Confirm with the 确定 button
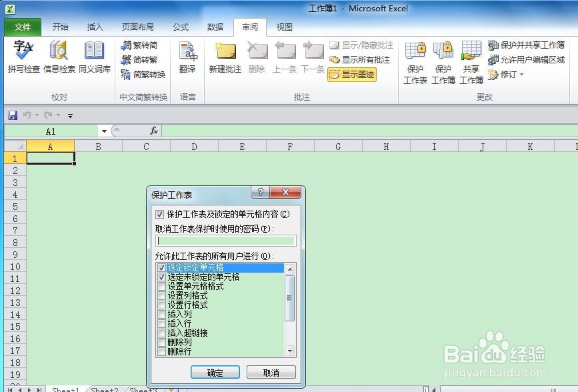The width and height of the screenshot is (578, 392). pyautogui.click(x=215, y=373)
